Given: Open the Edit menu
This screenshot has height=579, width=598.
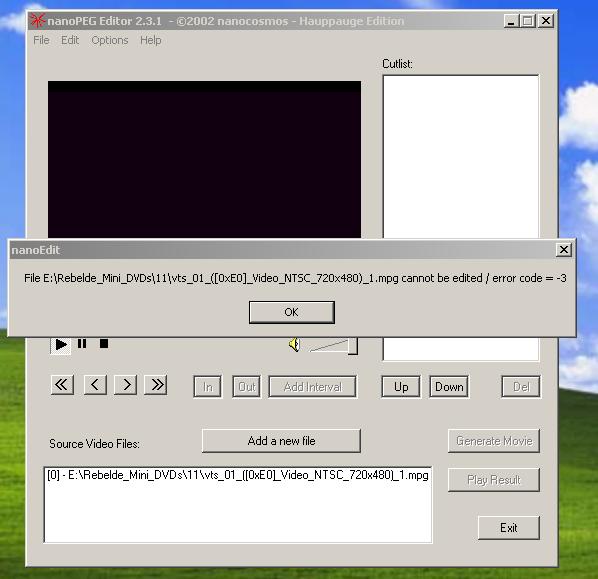Looking at the screenshot, I should pyautogui.click(x=70, y=40).
